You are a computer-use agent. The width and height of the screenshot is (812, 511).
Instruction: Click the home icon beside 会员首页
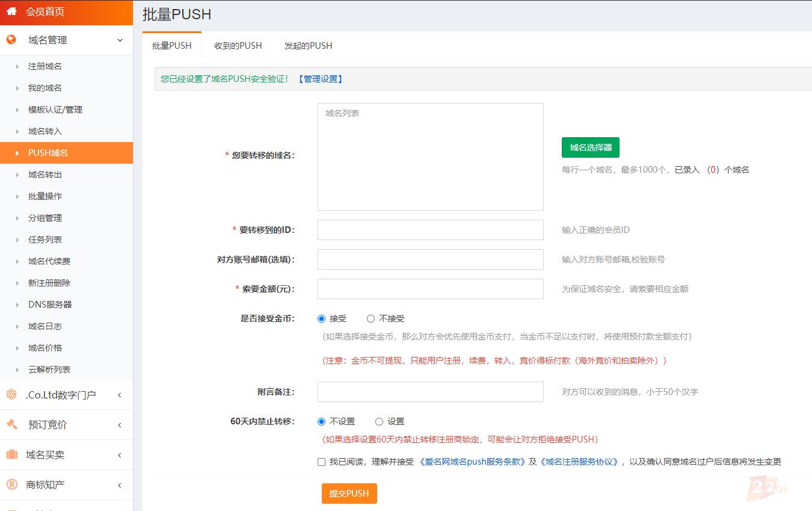coord(11,11)
